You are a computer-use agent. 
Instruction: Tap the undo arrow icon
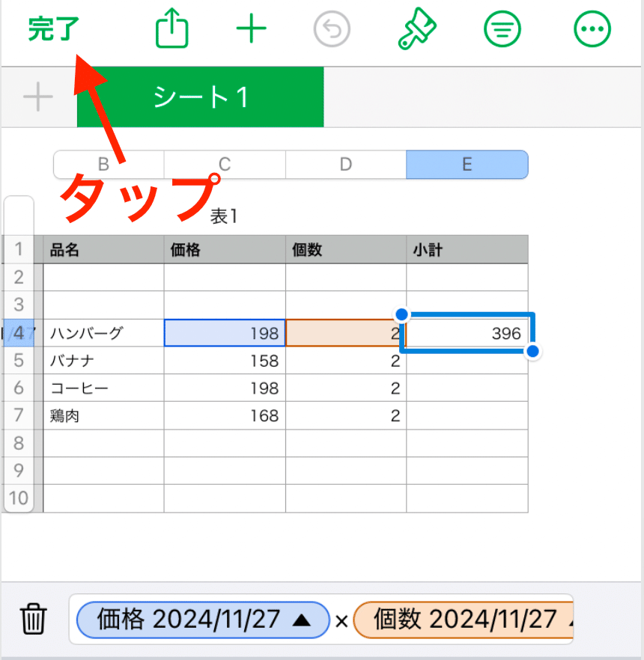tap(332, 29)
